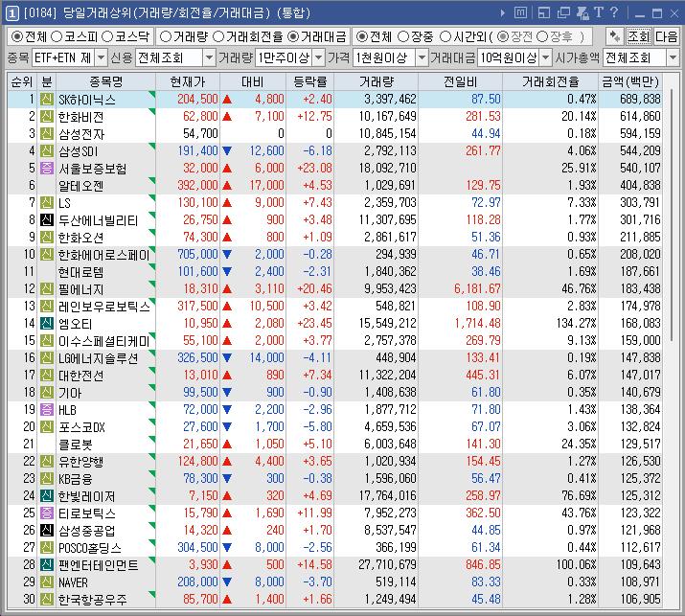Click the swap arrows icon beside 조회
This screenshot has width=685, height=616.
pyautogui.click(x=614, y=36)
